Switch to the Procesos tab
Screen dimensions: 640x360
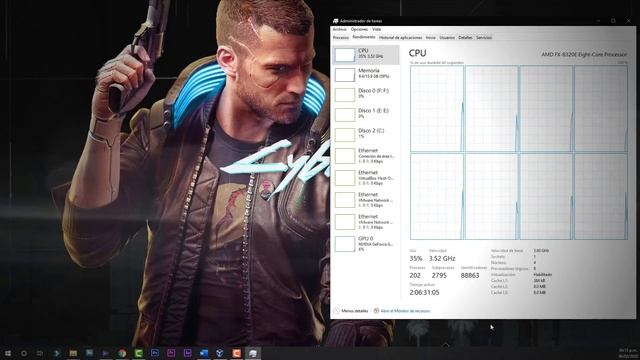pyautogui.click(x=341, y=38)
